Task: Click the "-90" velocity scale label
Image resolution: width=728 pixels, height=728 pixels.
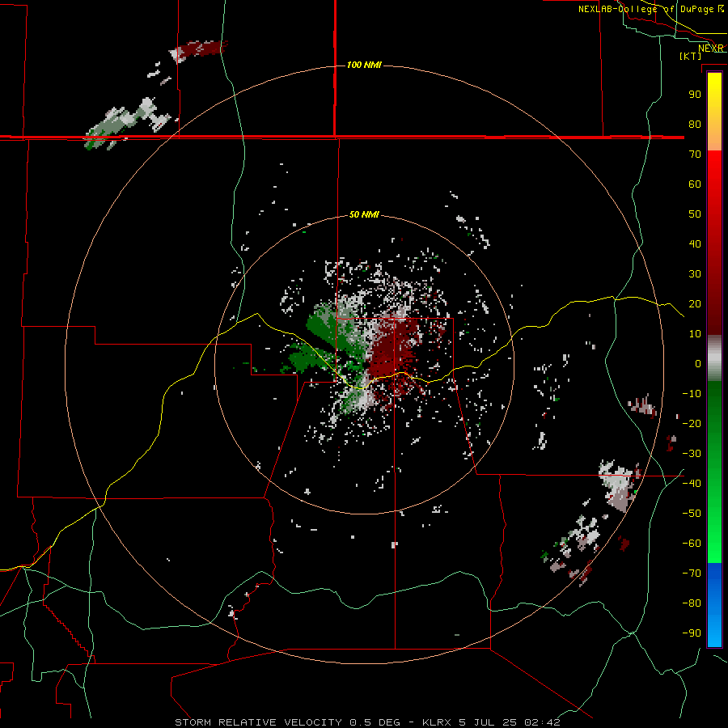Action: [692, 633]
